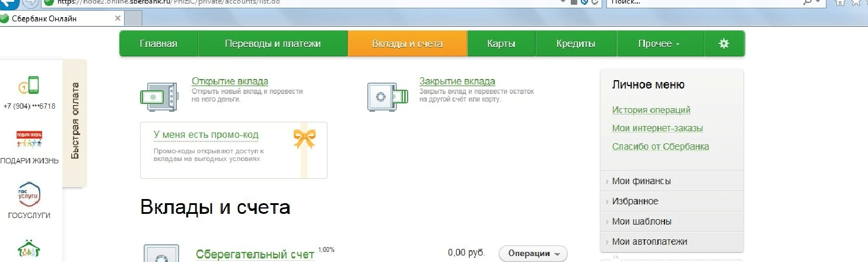Click the Открытие вклада description text

tap(247, 96)
